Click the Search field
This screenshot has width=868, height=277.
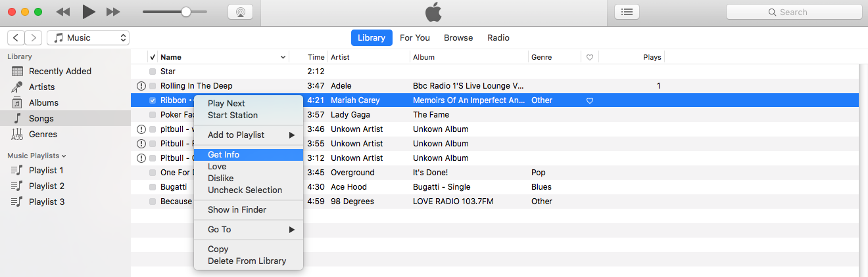click(793, 12)
